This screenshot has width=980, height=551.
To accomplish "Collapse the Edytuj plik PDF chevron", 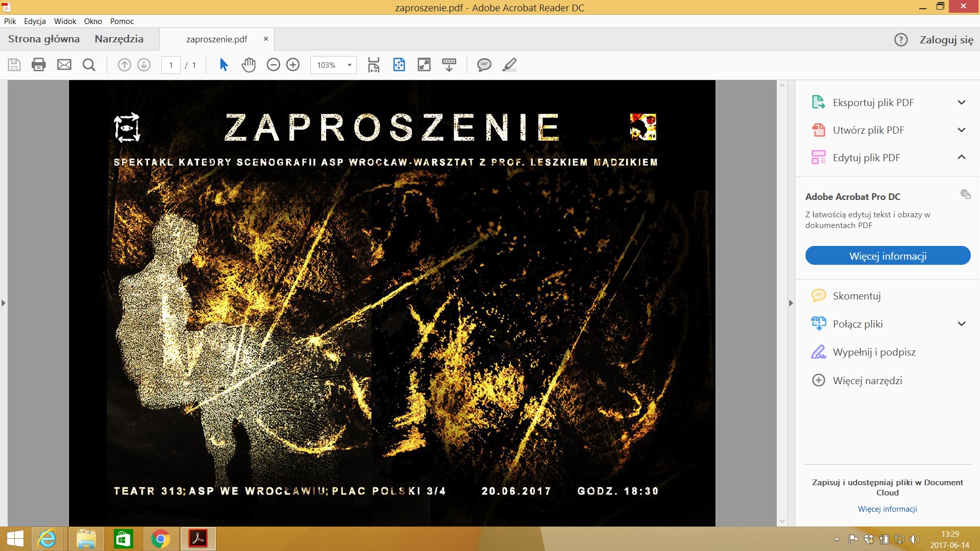I will 962,157.
